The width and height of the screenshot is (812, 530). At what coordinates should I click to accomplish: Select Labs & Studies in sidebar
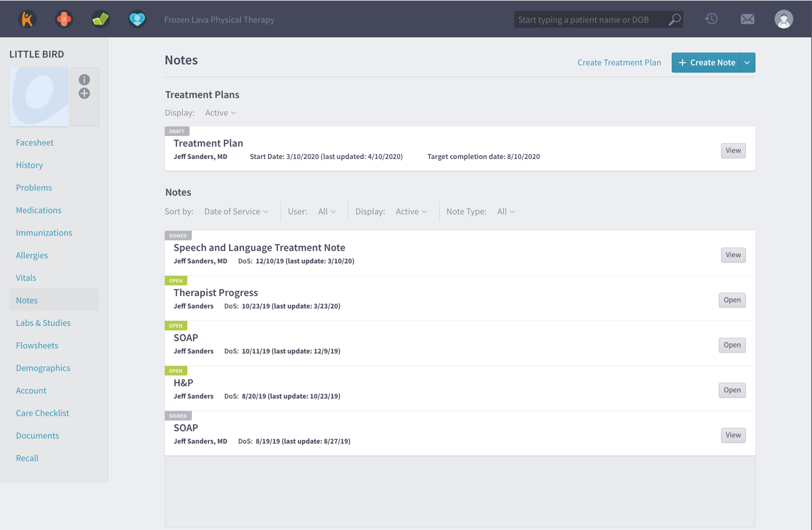pyautogui.click(x=43, y=323)
